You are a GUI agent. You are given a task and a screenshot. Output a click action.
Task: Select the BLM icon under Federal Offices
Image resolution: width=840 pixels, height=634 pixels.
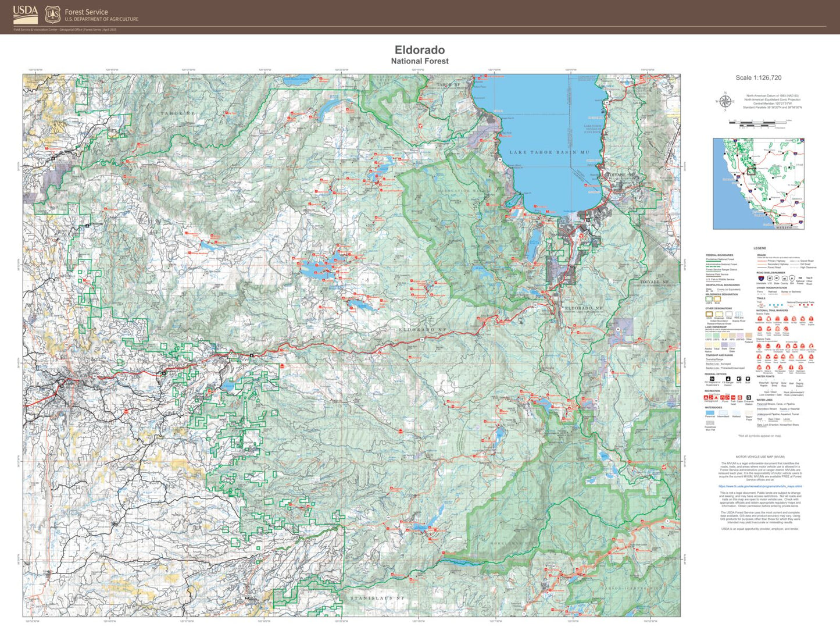coord(748,379)
